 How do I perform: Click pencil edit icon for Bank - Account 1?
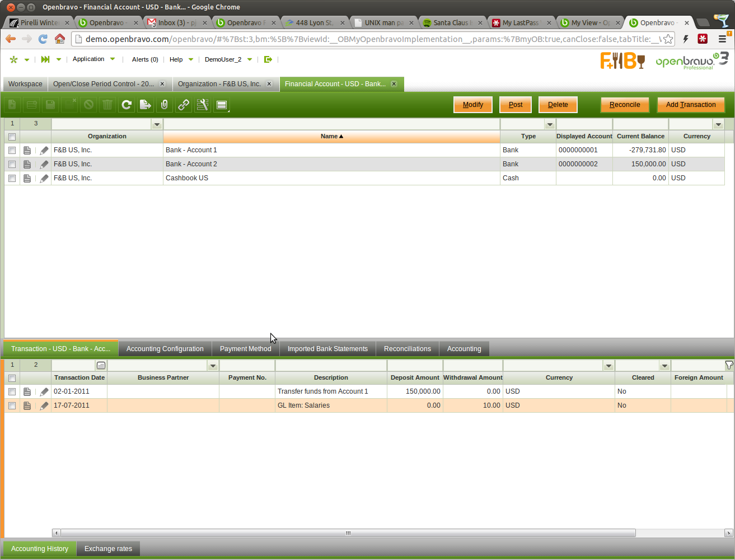click(x=44, y=150)
